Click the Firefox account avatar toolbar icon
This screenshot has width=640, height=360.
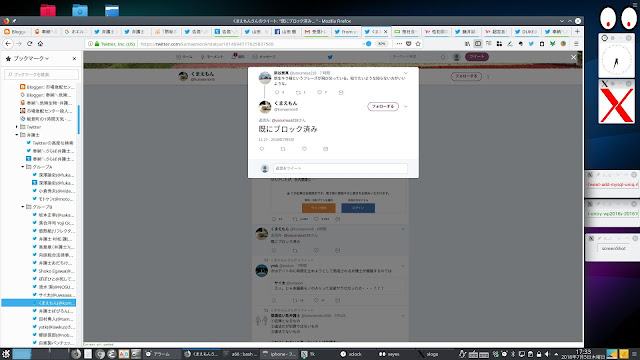563,44
